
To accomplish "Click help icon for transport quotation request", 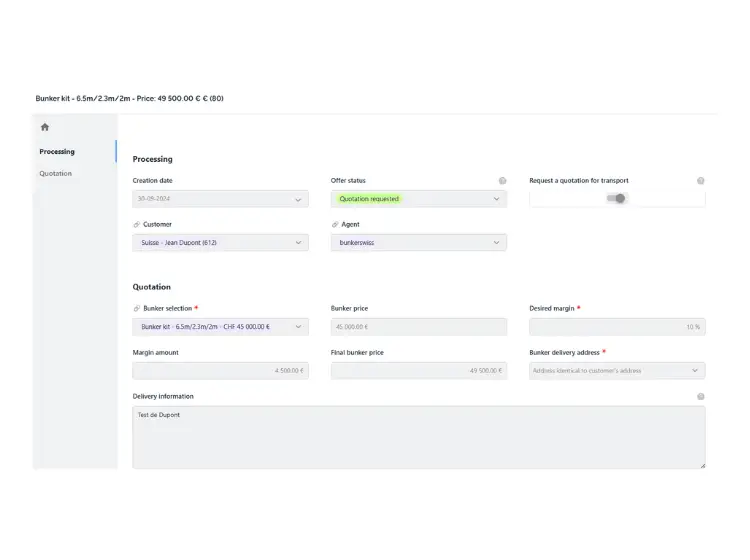I will (700, 181).
